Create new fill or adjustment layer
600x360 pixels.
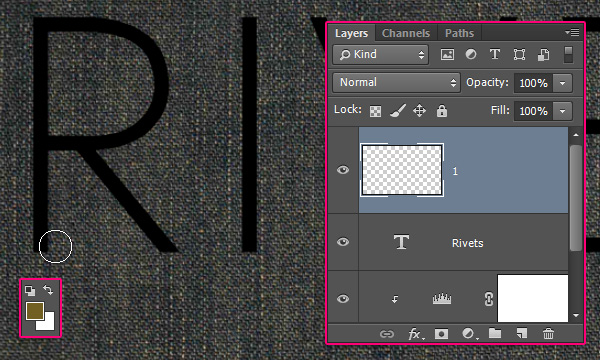point(469,334)
